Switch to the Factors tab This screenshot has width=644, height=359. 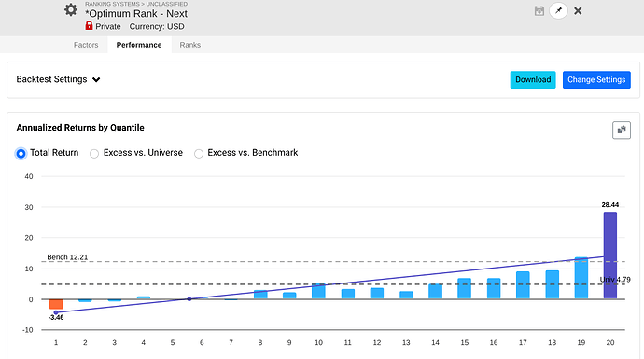pyautogui.click(x=86, y=45)
